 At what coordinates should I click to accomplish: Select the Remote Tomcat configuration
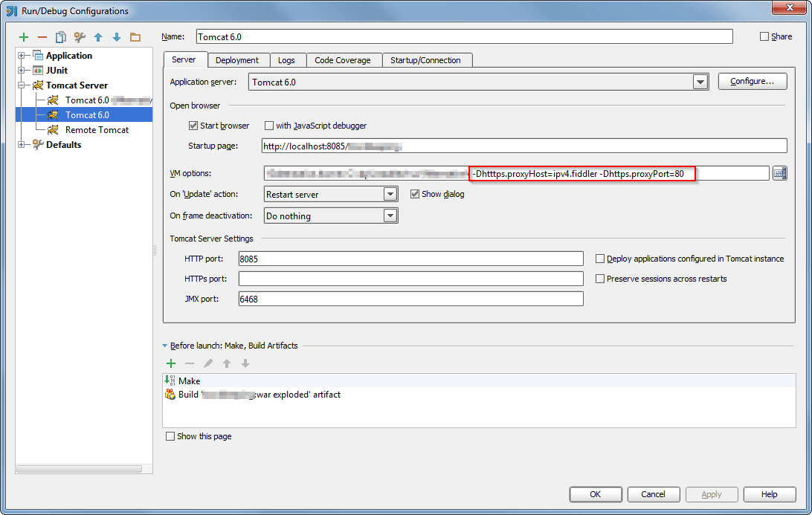coord(97,129)
